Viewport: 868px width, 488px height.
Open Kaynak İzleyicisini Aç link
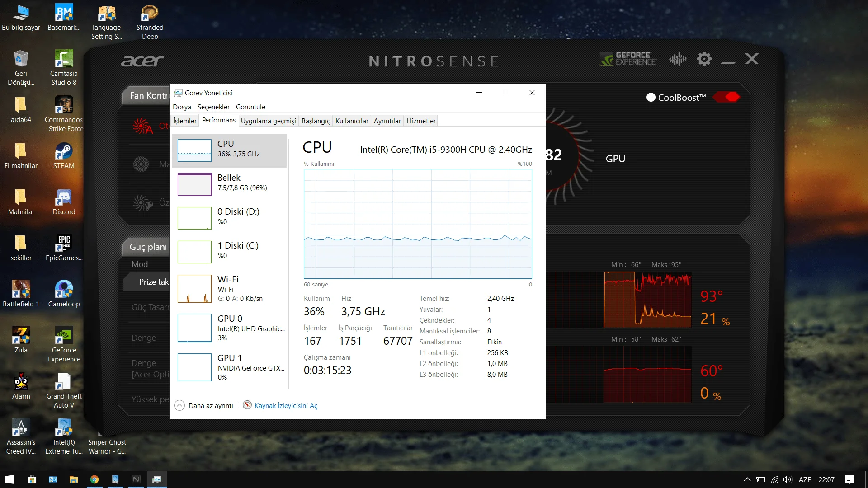(x=286, y=405)
